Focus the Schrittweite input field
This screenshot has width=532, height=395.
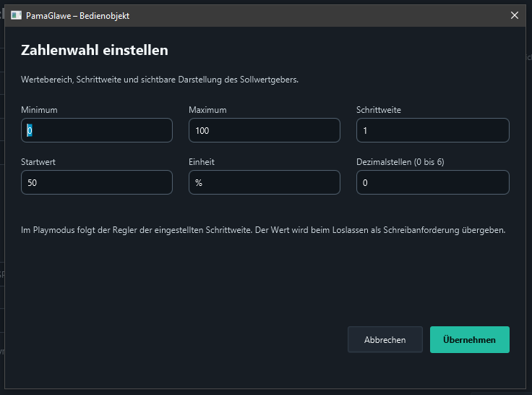coord(432,130)
